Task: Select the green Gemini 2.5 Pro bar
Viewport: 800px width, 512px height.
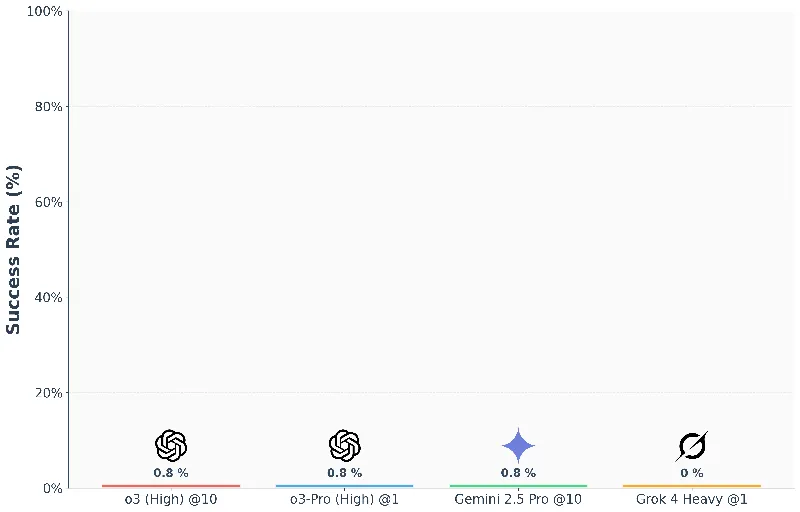Action: pyautogui.click(x=518, y=486)
